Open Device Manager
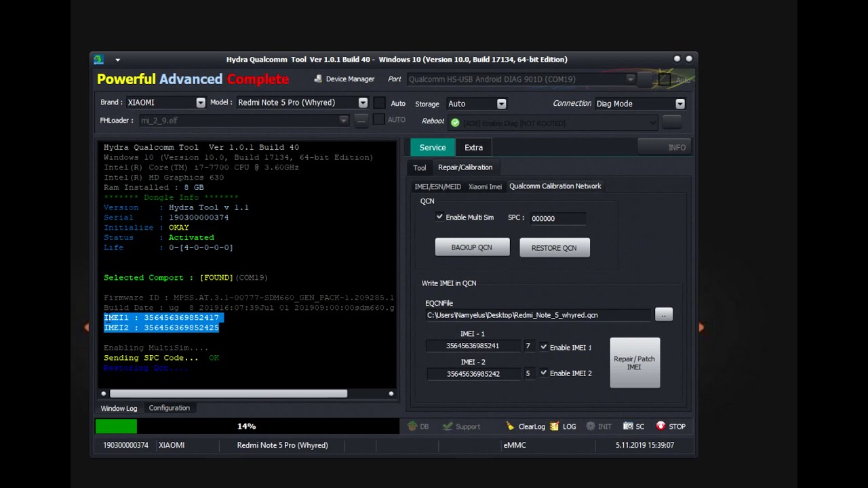 tap(343, 79)
